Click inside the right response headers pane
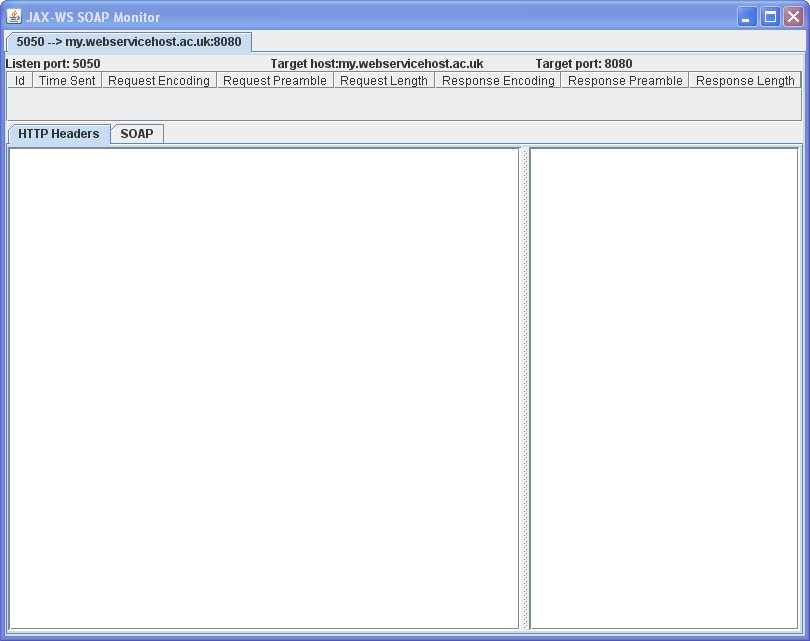Image resolution: width=810 pixels, height=641 pixels. pos(664,388)
